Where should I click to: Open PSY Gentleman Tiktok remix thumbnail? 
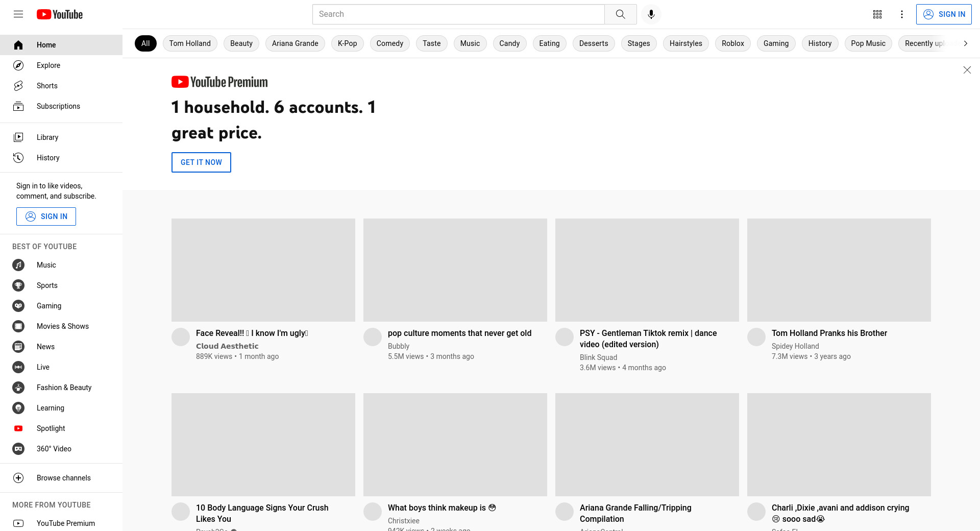tap(647, 270)
